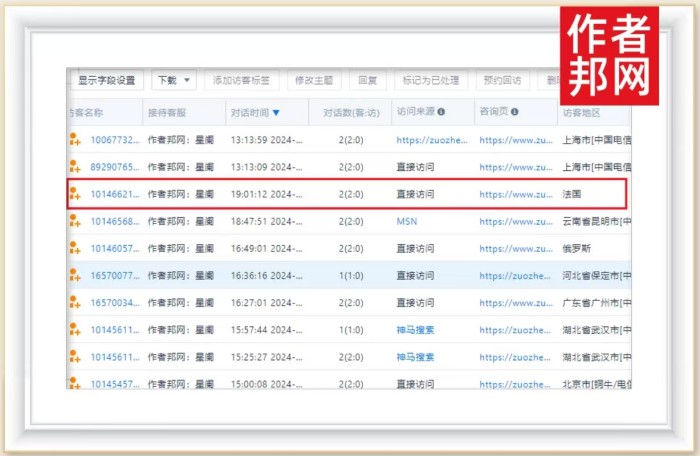Click the visitor icon beside 10145457
The image size is (700, 456).
click(x=74, y=383)
